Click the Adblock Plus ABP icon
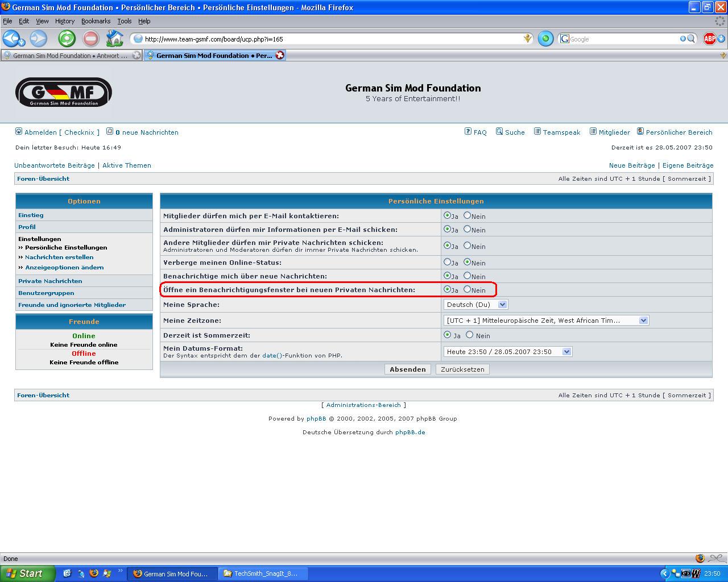The height and width of the screenshot is (582, 728). pos(709,39)
